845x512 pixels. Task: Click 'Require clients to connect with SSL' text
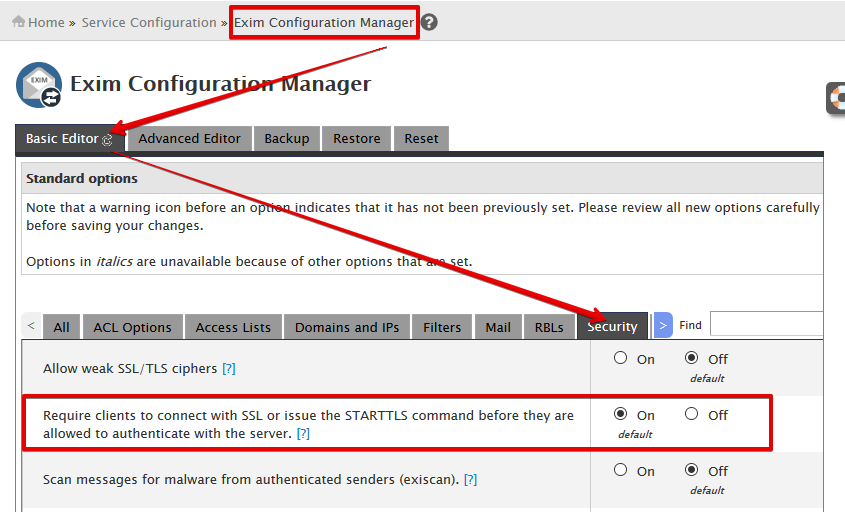point(308,424)
